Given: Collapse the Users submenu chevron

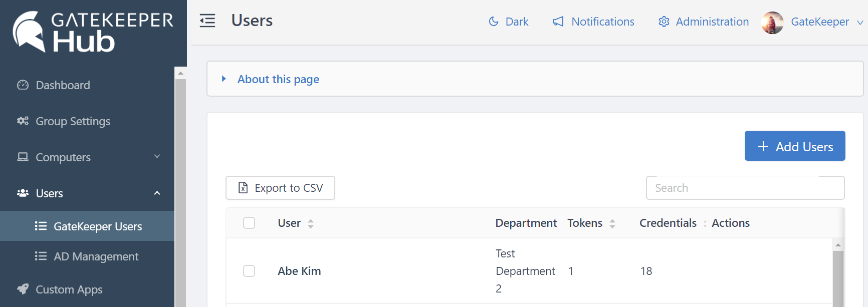Looking at the screenshot, I should (157, 193).
